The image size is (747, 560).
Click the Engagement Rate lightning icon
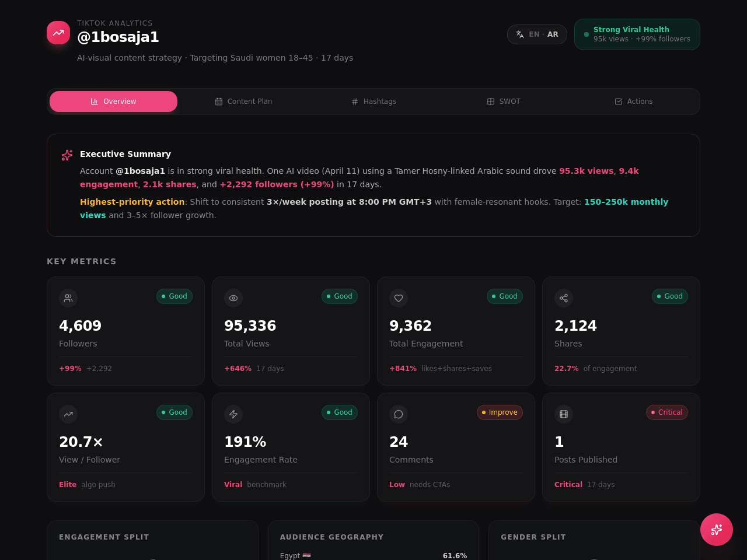click(233, 414)
